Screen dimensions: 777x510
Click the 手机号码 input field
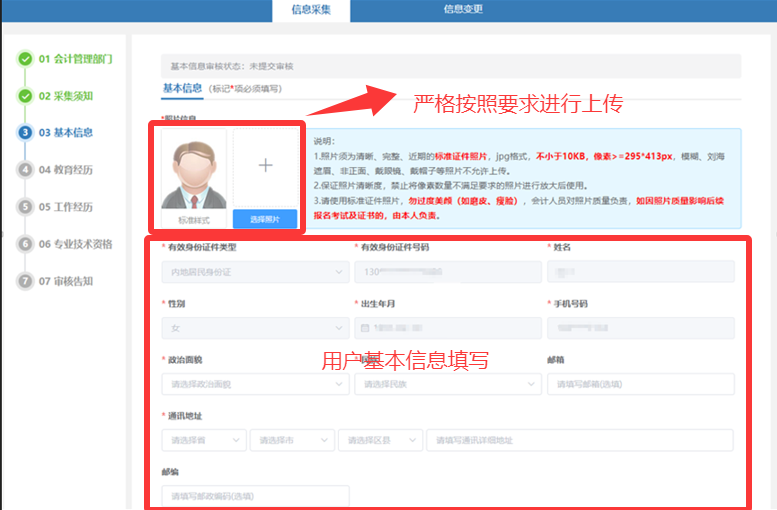[x=641, y=328]
